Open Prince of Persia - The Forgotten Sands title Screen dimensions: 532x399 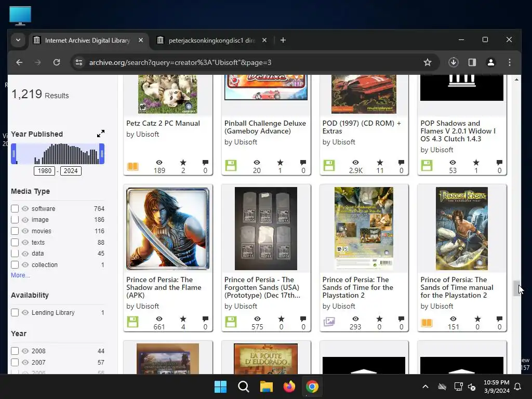coord(262,287)
